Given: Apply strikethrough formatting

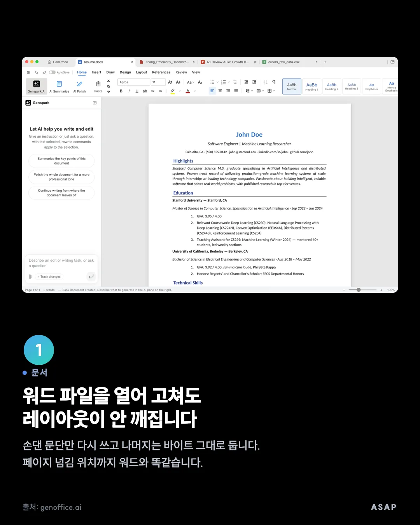Looking at the screenshot, I should coord(145,91).
